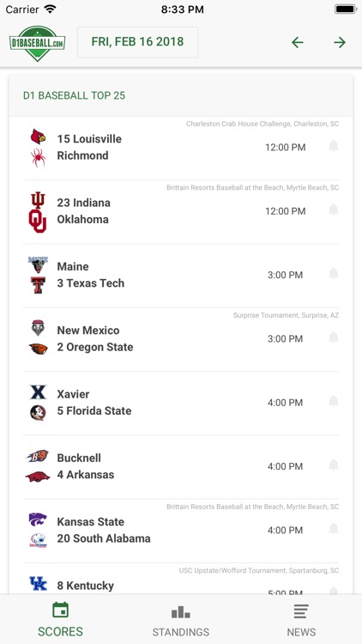Open the Bucknell vs Arkansas game
Viewport: 362px width, 644px height.
[181, 467]
